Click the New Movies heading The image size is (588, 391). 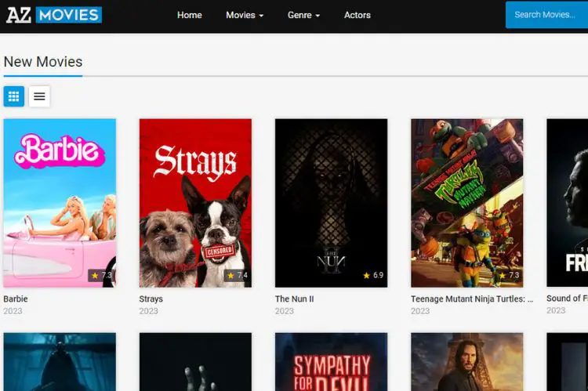pos(43,62)
